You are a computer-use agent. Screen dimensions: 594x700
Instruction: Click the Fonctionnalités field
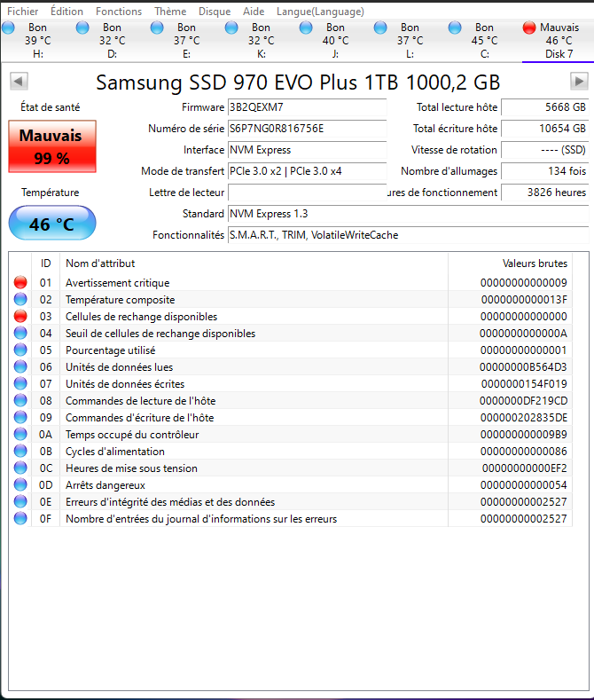[408, 235]
